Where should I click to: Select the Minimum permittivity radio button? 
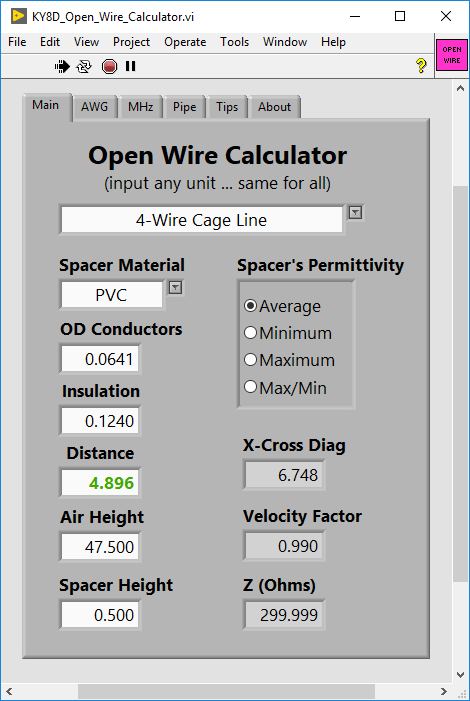click(288, 333)
